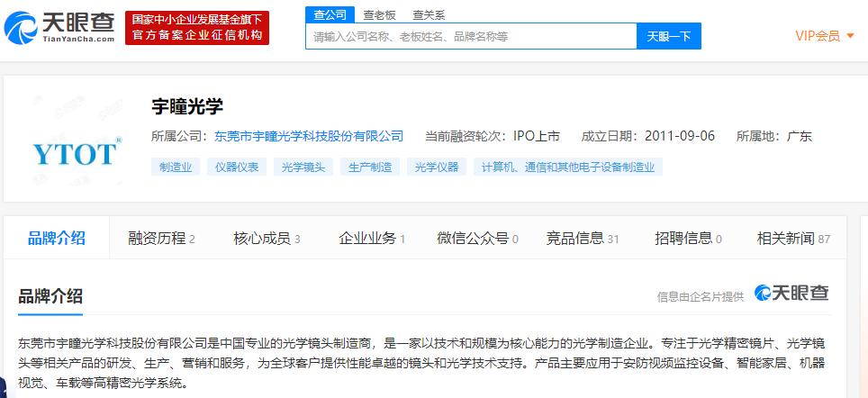Viewport: 868px width, 398px height.
Task: Select the 查关系 search tab
Action: coord(429,15)
